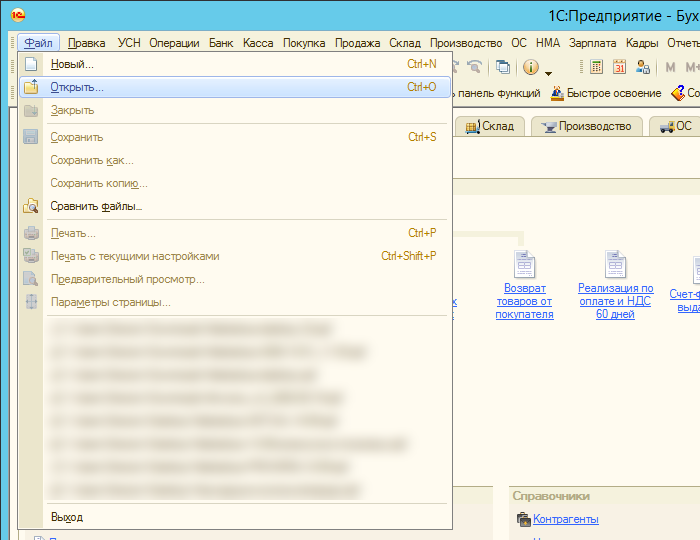Switch to the Склад tab
Screen dimensions: 700x540
[x=490, y=126]
